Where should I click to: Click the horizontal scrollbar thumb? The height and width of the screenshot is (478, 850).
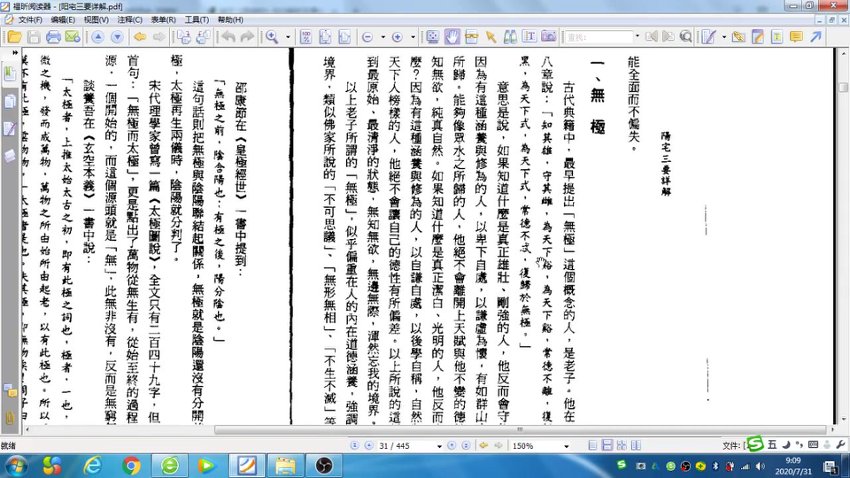pos(519,430)
